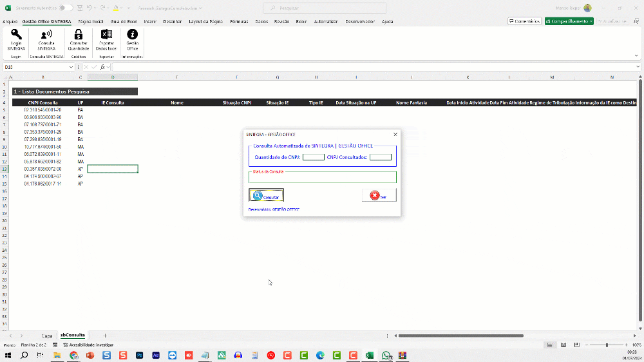This screenshot has width=644, height=362.
Task: Open WhatsApp from the taskbar
Action: pyautogui.click(x=386, y=355)
